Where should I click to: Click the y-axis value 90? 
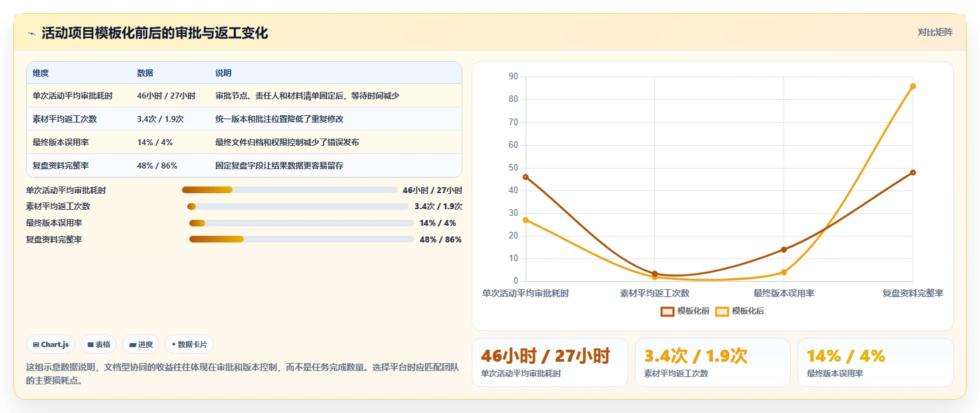pos(513,77)
